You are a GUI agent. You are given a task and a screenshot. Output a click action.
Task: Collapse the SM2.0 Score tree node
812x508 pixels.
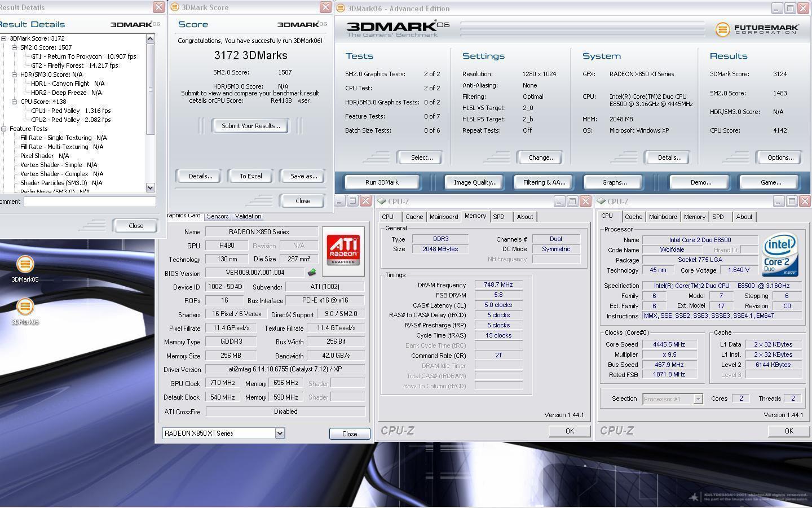pyautogui.click(x=15, y=47)
